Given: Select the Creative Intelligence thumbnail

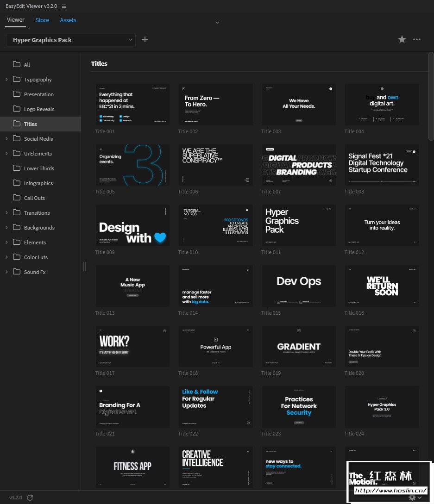Looking at the screenshot, I should pyautogui.click(x=215, y=467).
